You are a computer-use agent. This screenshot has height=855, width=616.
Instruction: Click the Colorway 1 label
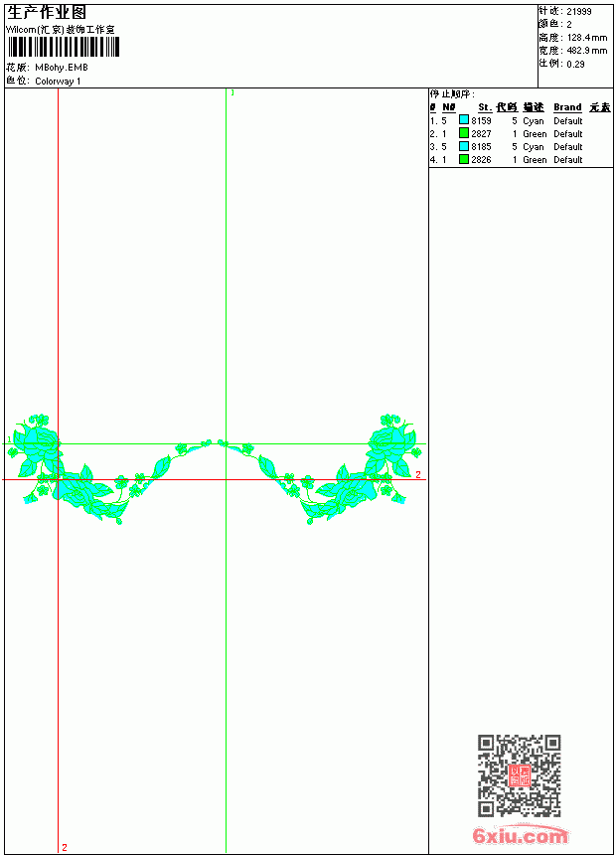click(x=58, y=82)
